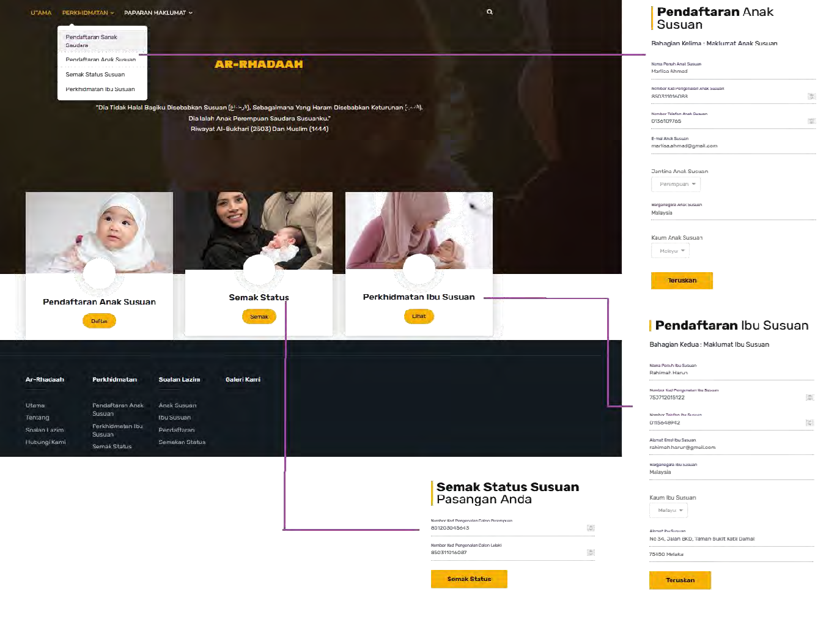840x625 pixels.
Task: Click icon in Nombor Telefon Anak Susuan field
Action: (811, 121)
